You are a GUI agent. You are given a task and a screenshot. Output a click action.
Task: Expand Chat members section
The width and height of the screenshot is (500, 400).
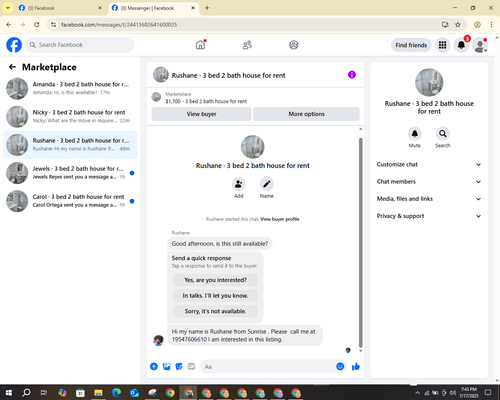coord(429,182)
